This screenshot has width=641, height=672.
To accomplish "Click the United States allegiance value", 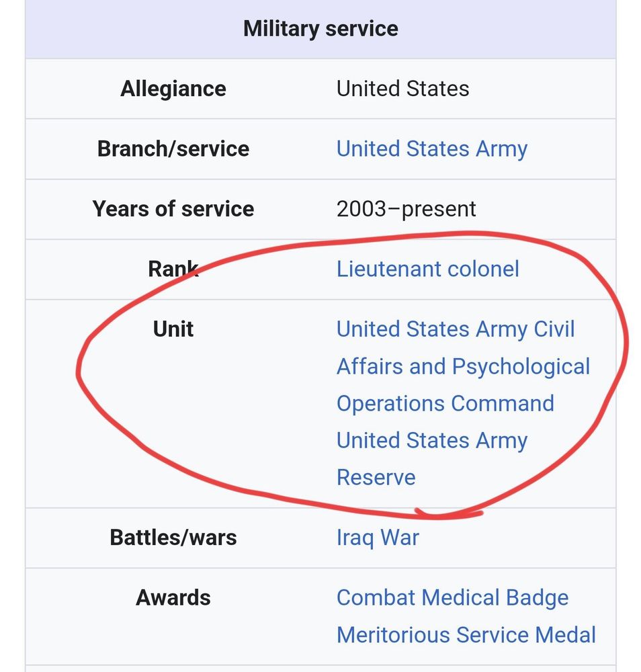I will [402, 89].
